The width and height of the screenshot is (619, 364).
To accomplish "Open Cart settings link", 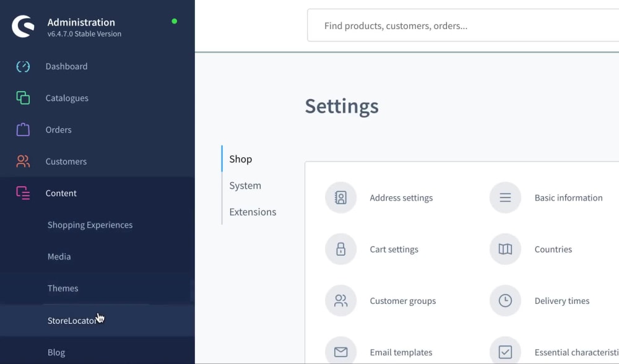I will point(394,249).
